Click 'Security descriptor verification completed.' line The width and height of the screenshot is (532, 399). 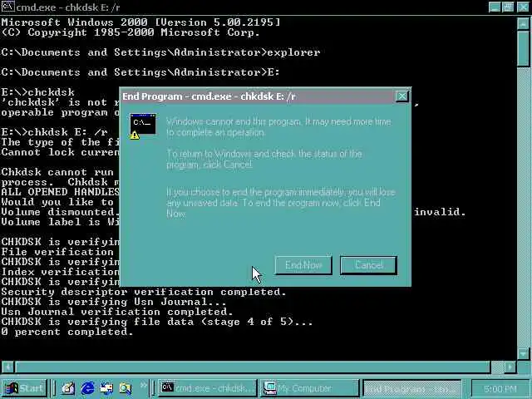[144, 292]
